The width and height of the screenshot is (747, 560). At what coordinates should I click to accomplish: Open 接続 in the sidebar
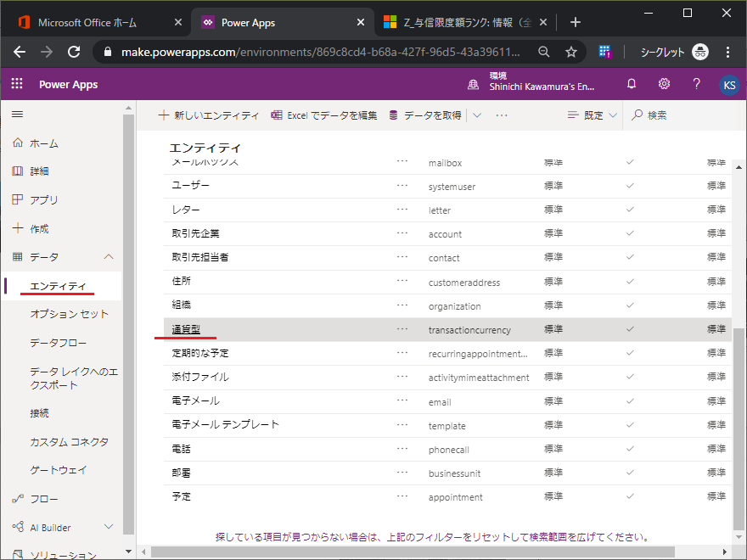coord(39,413)
